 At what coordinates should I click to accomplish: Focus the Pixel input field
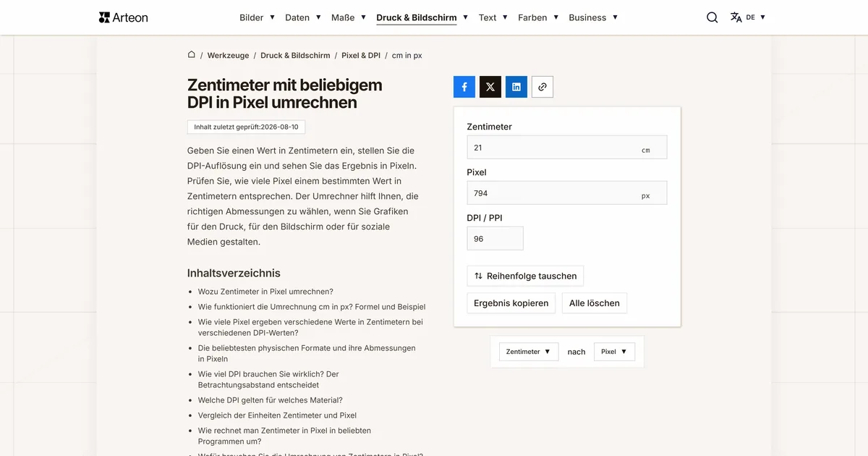(x=567, y=193)
